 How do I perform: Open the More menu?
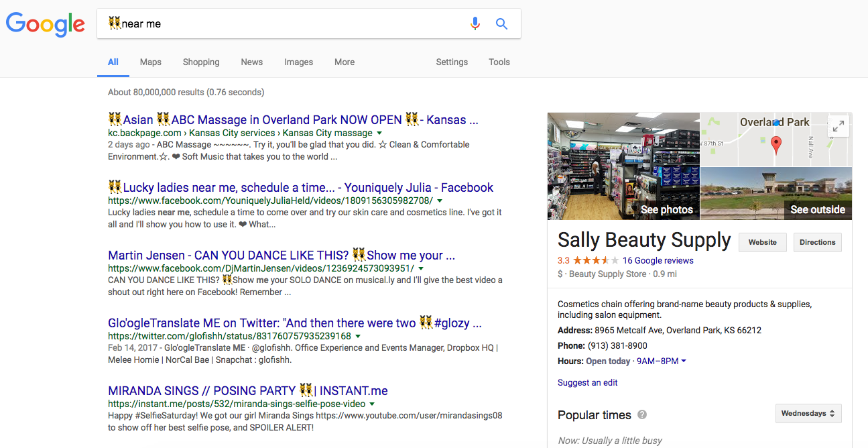(345, 62)
